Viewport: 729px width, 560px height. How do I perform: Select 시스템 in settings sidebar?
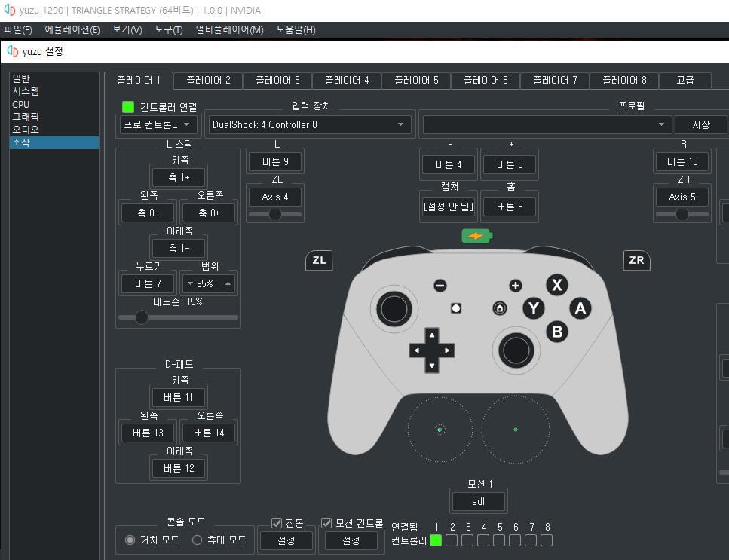click(x=54, y=91)
